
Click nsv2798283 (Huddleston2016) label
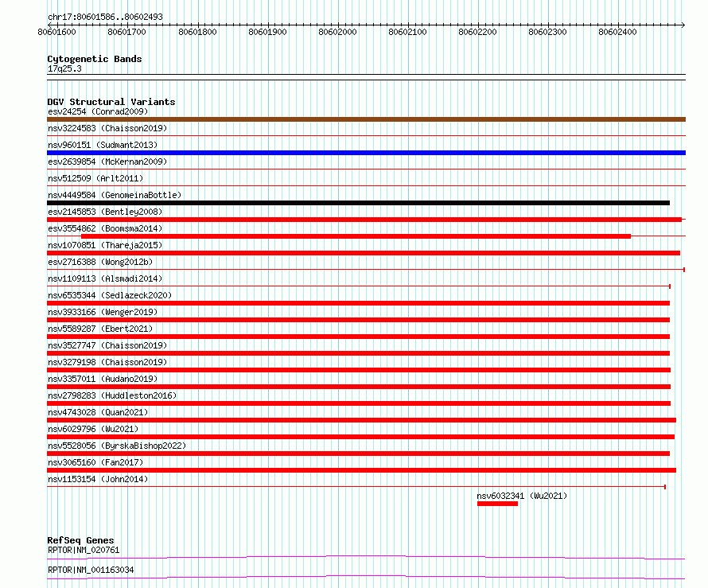click(x=112, y=395)
